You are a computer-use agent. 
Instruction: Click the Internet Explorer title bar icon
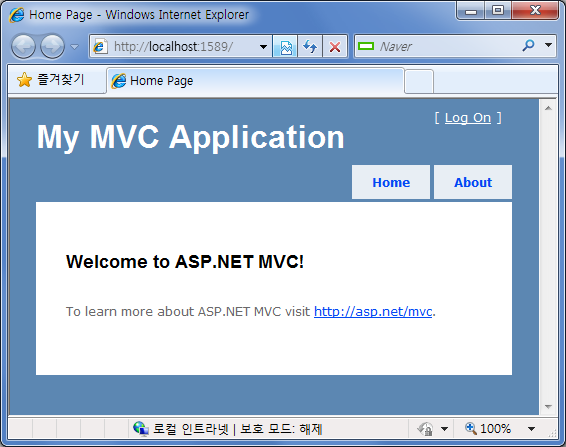[x=17, y=15]
